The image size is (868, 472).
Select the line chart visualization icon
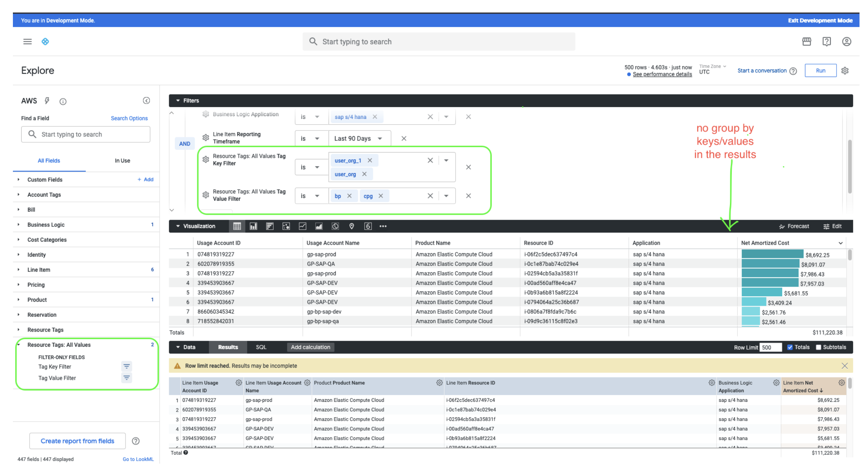tap(302, 227)
